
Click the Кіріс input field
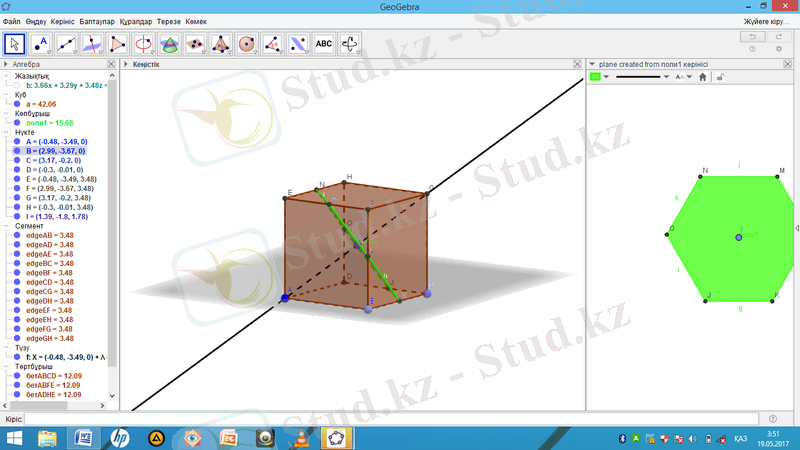[390, 419]
